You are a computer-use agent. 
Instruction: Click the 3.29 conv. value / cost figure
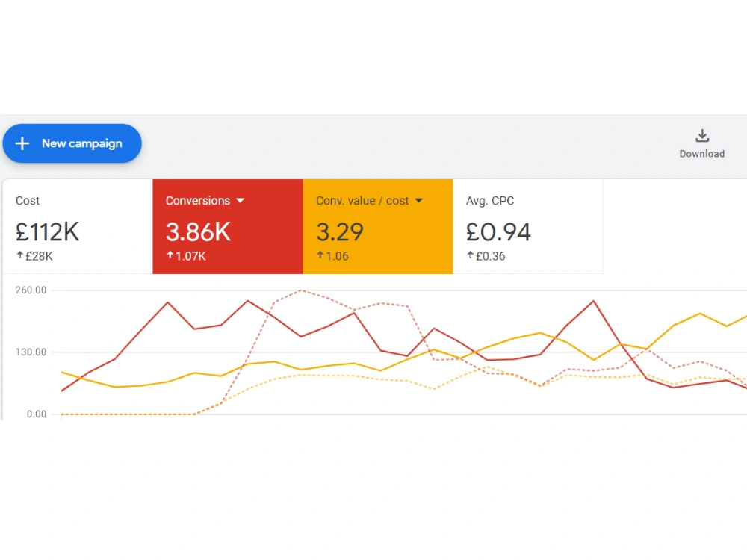pyautogui.click(x=340, y=232)
